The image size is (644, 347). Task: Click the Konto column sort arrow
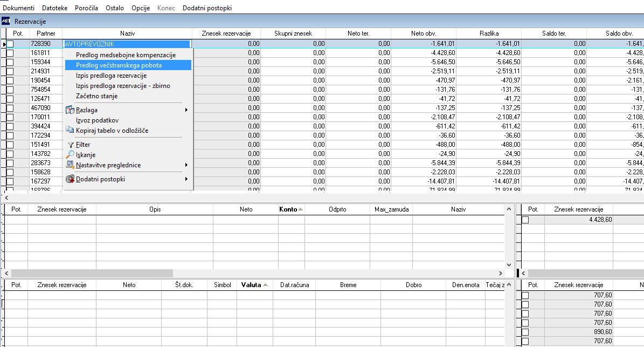coord(301,209)
